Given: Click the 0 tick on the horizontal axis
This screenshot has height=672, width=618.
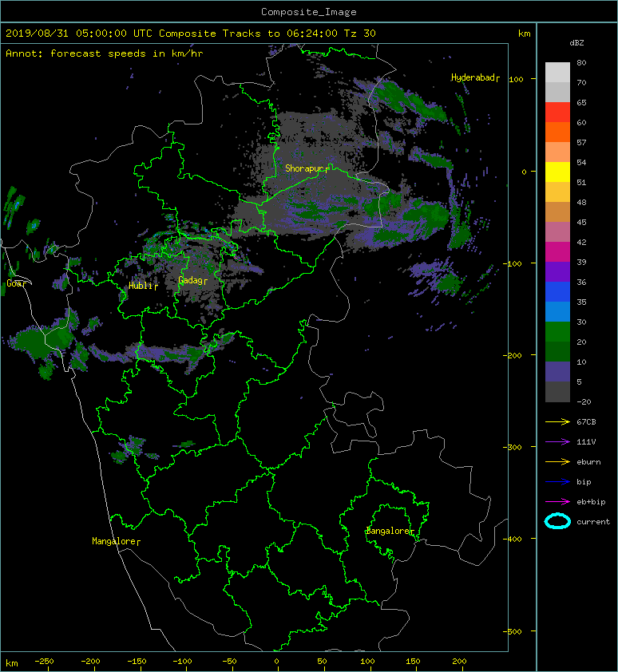Looking at the screenshot, I should click(276, 662).
